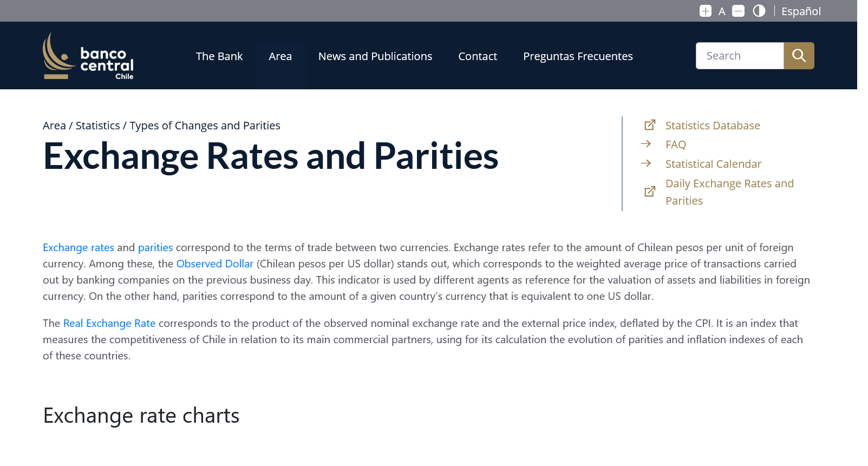Click the Banco Central Chile logo

pos(88,56)
